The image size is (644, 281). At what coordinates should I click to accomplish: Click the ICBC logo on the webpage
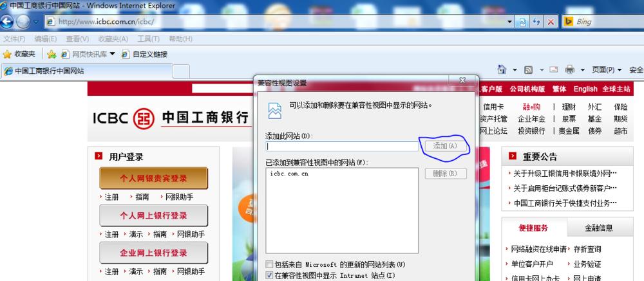pos(171,118)
